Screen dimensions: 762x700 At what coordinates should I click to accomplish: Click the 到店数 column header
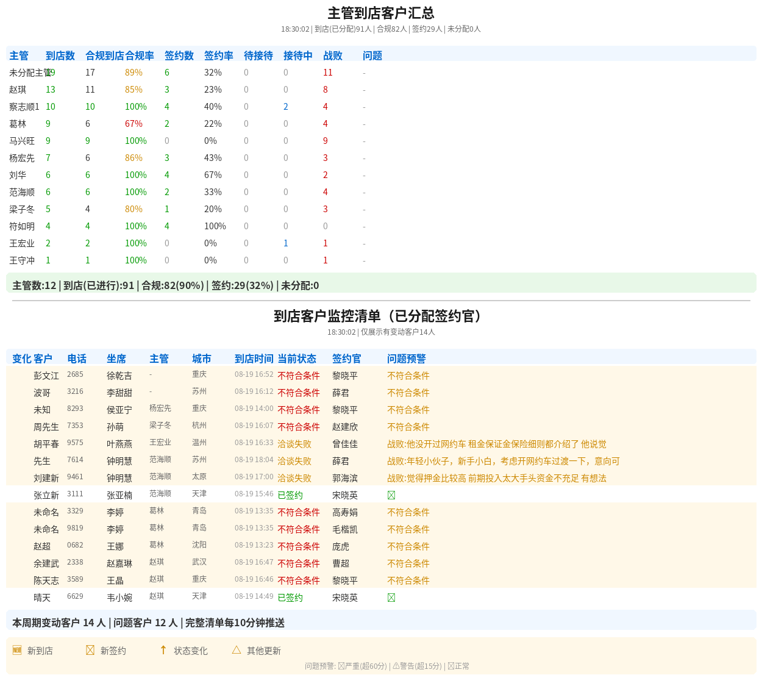click(x=60, y=55)
